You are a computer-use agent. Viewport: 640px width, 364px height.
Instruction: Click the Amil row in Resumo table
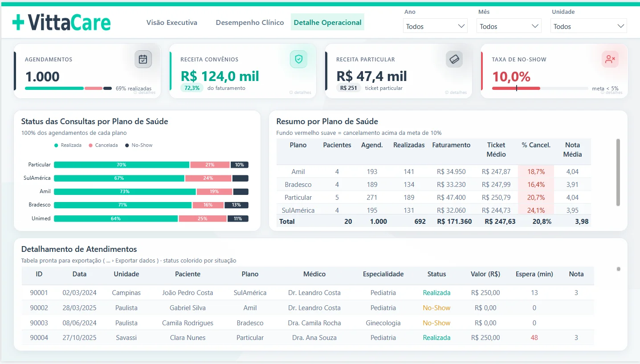coord(434,172)
